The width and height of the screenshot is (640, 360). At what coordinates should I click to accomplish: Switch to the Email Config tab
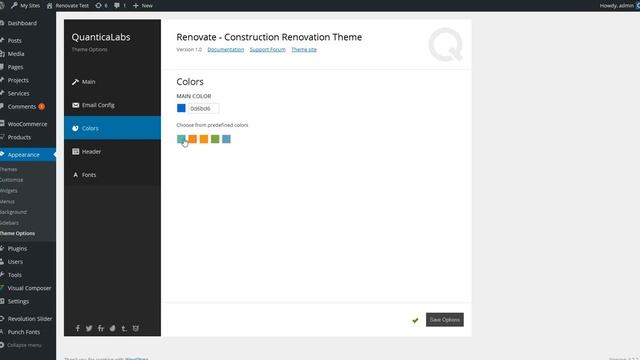(x=112, y=105)
